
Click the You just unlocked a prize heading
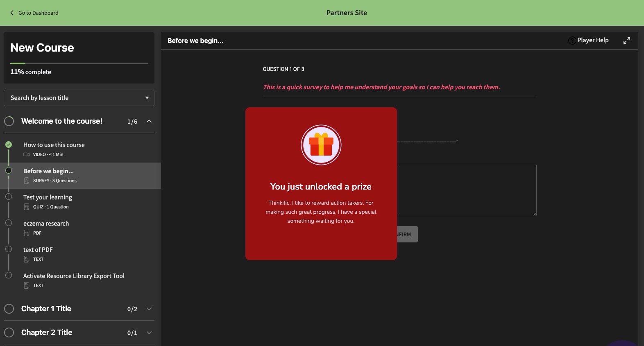click(321, 187)
